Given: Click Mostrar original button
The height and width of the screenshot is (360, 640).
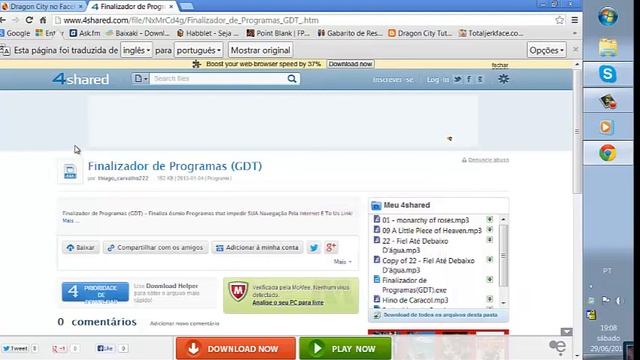Looking at the screenshot, I should point(260,50).
